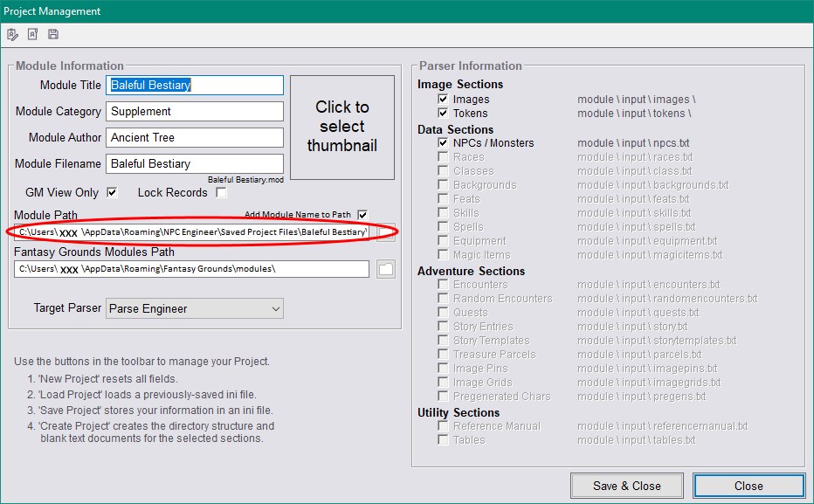
Task: Click the Save & Close button
Action: pos(627,486)
